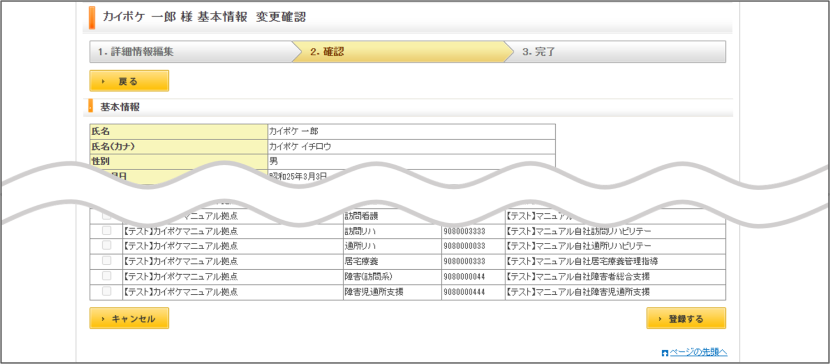Click the 戻る back button
Screen dimensions: 830x364
click(129, 81)
